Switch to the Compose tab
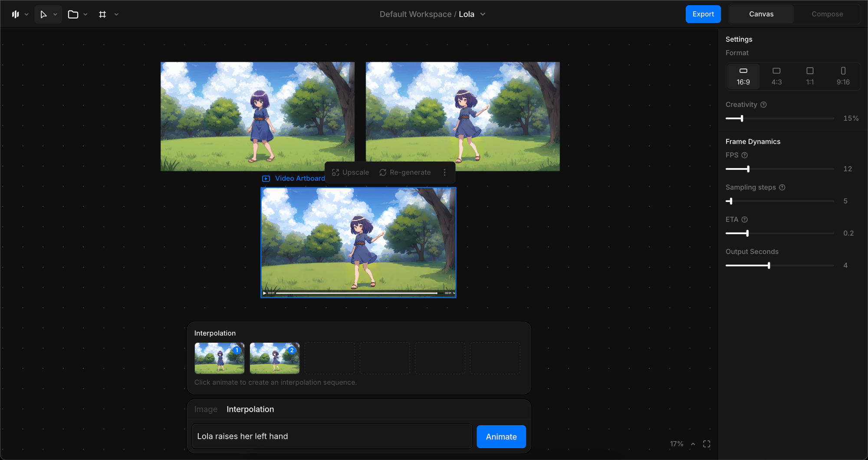This screenshot has width=868, height=460. point(827,14)
